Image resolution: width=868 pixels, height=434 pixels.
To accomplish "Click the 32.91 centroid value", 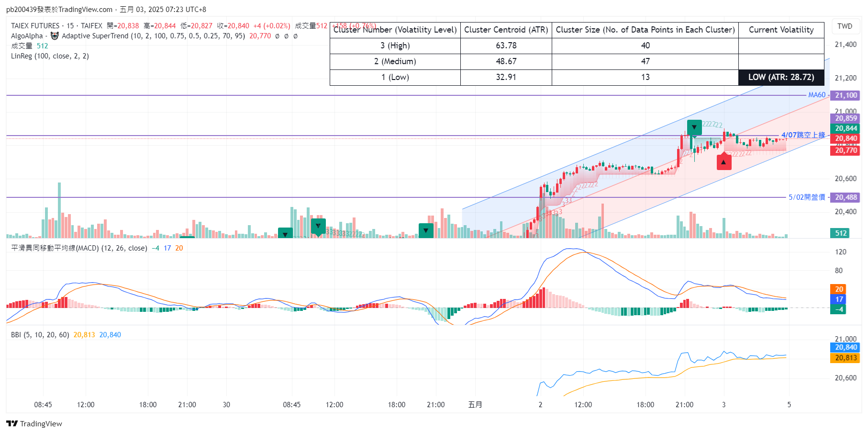I will [506, 77].
